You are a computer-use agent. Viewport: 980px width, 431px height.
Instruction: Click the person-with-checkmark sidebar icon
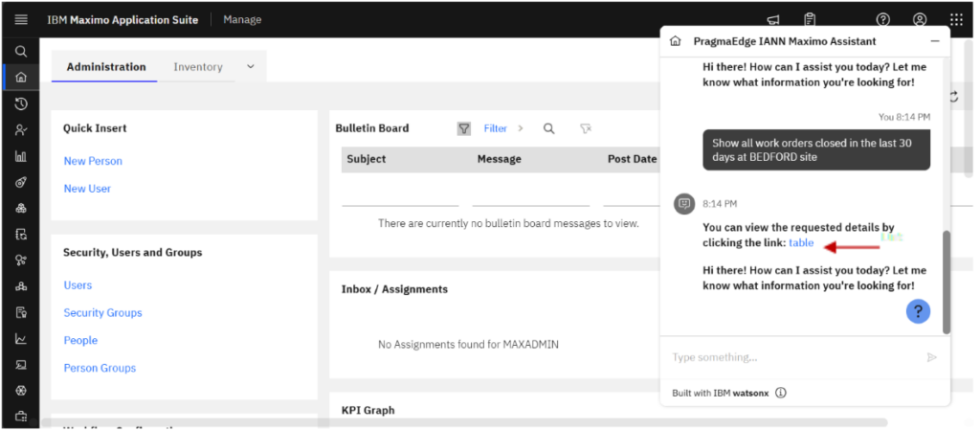coord(21,130)
